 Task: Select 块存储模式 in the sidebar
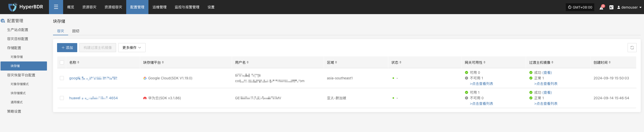pos(18,93)
